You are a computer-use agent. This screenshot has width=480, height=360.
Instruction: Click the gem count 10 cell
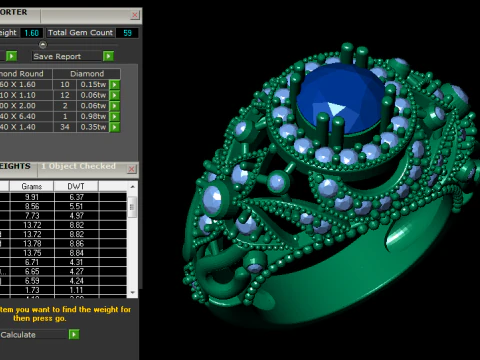tap(65, 84)
